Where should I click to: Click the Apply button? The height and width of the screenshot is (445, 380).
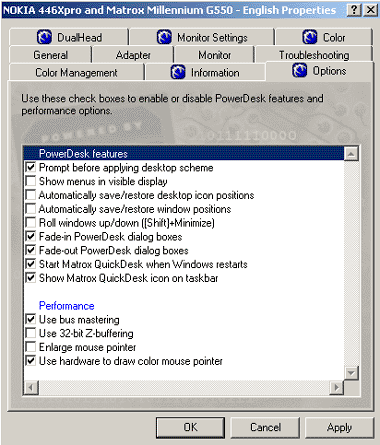click(339, 427)
